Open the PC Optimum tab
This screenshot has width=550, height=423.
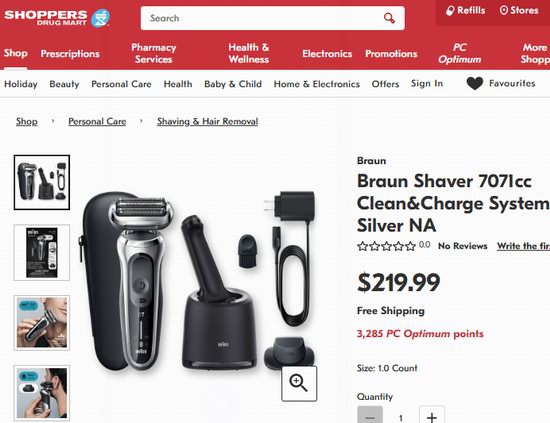tap(460, 53)
